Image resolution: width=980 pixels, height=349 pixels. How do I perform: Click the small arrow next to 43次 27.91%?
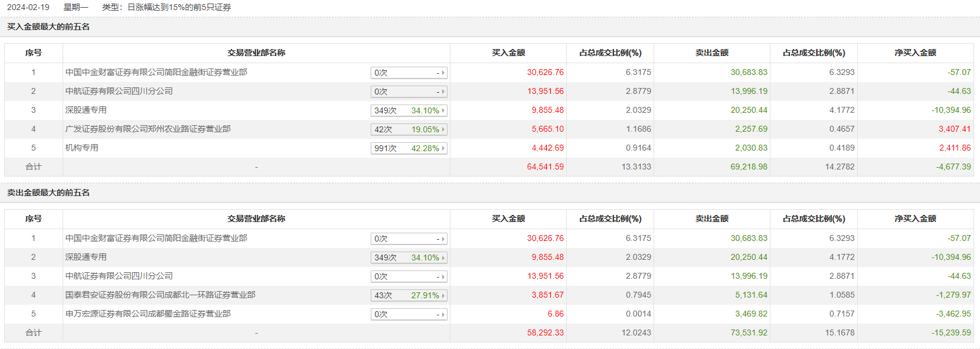(443, 295)
